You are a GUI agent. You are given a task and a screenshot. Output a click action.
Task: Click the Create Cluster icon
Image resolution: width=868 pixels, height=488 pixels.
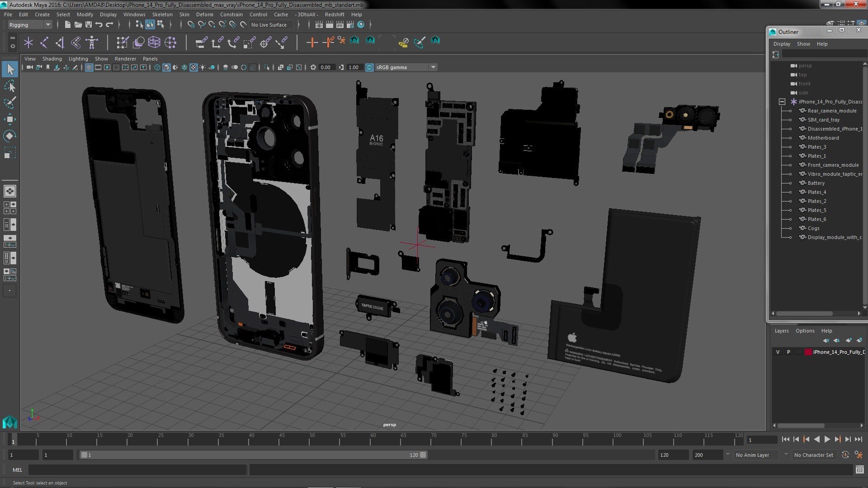[170, 42]
